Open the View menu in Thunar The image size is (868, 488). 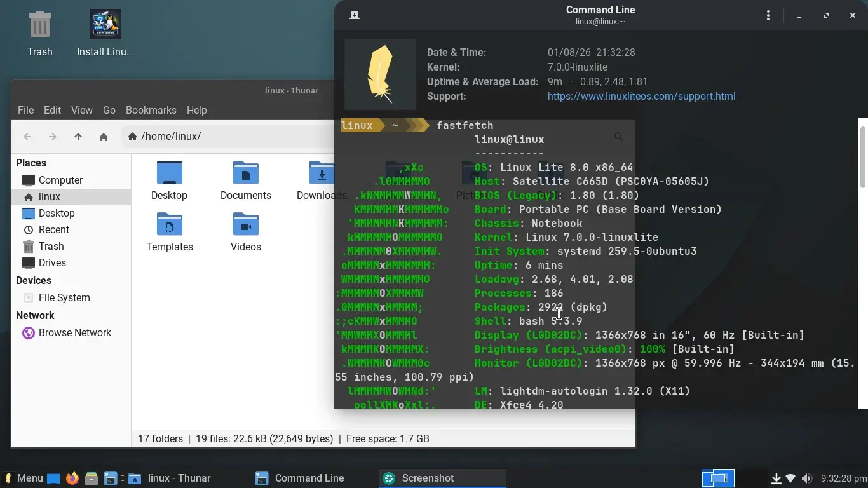81,110
